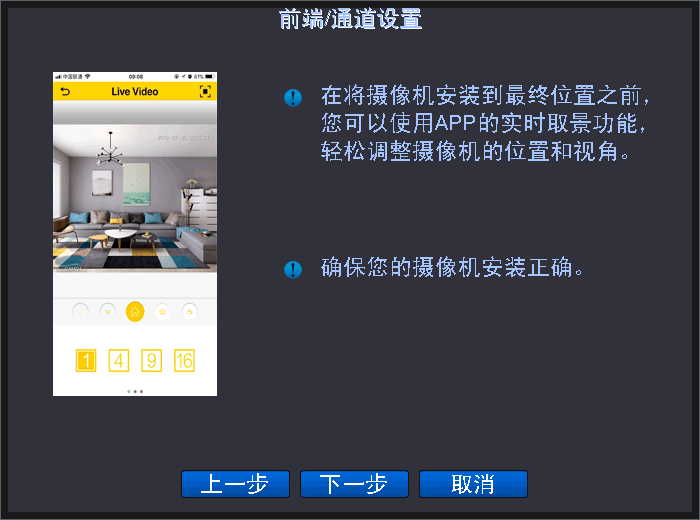Click the 前端/通道设置 title heading

pyautogui.click(x=350, y=19)
